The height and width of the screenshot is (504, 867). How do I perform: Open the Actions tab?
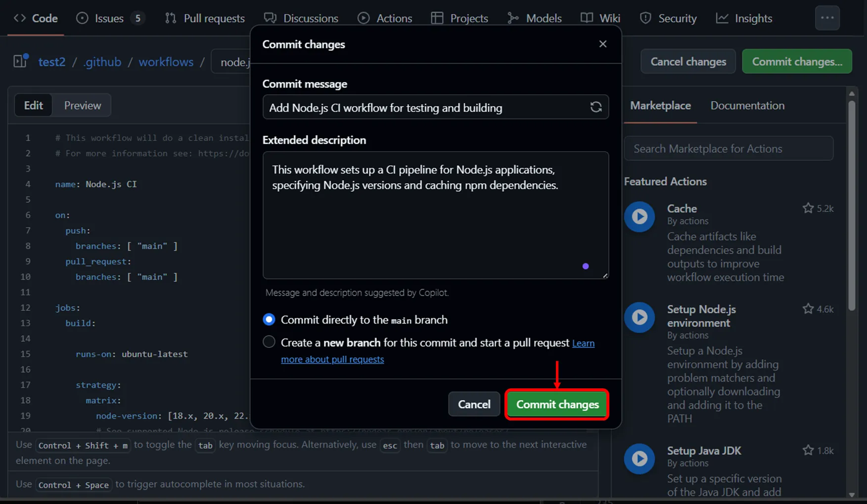coord(384,18)
